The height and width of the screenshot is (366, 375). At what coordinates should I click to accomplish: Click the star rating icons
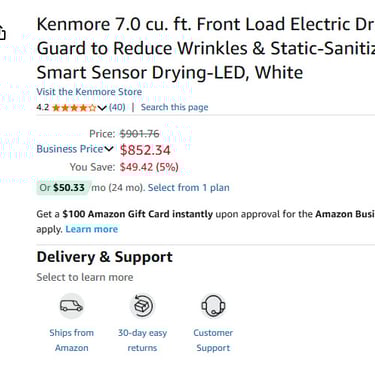pyautogui.click(x=74, y=108)
